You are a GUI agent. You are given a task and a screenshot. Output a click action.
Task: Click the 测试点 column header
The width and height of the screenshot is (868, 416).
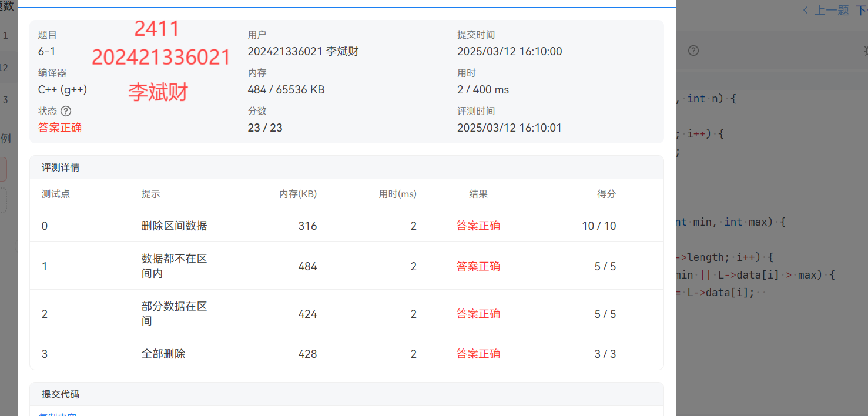click(x=56, y=194)
